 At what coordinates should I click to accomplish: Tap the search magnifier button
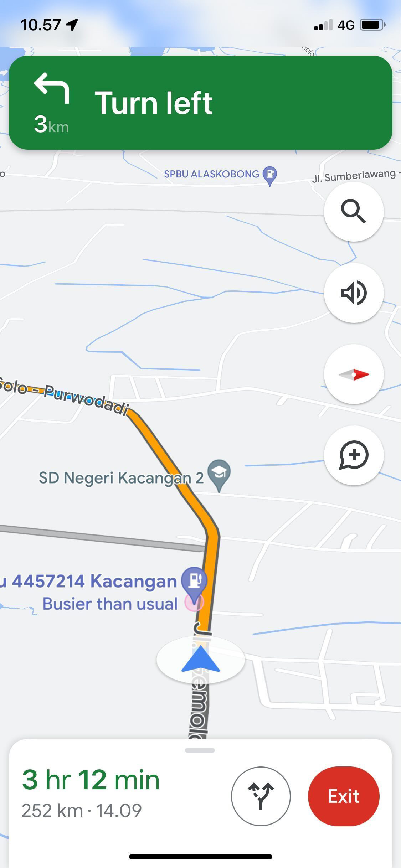click(x=354, y=212)
